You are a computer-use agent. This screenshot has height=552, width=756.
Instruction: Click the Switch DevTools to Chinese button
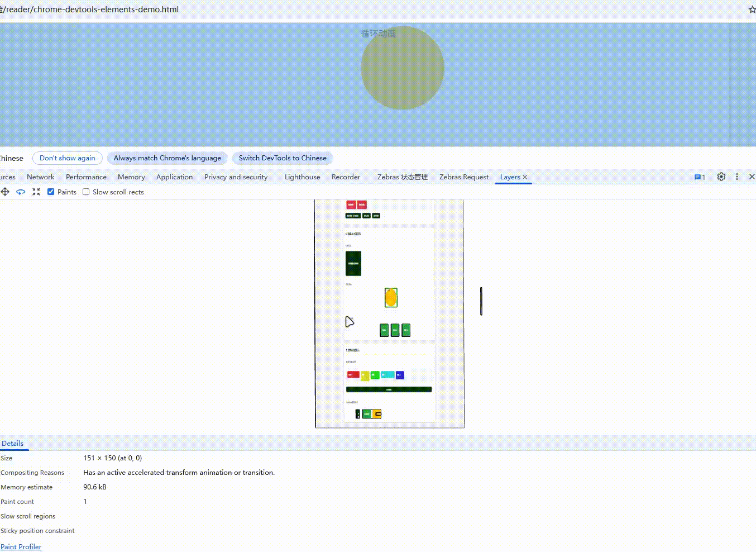[x=283, y=158]
